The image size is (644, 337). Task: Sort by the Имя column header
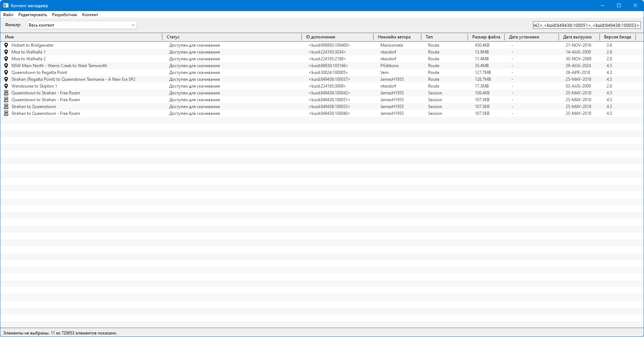click(x=82, y=37)
